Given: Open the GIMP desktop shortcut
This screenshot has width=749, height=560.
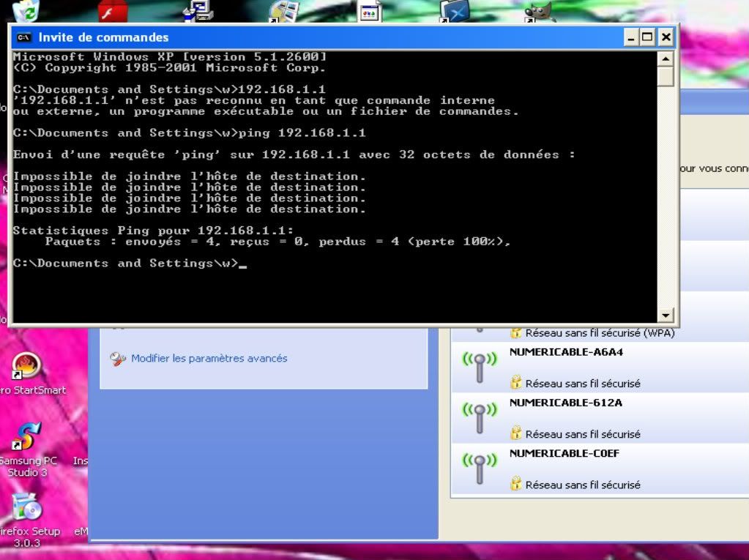Looking at the screenshot, I should (x=540, y=10).
